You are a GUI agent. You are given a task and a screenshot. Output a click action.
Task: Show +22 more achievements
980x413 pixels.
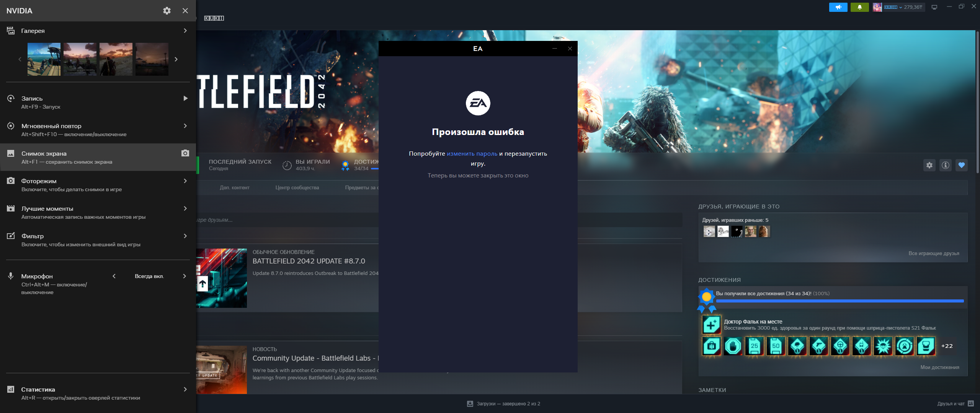tap(947, 346)
